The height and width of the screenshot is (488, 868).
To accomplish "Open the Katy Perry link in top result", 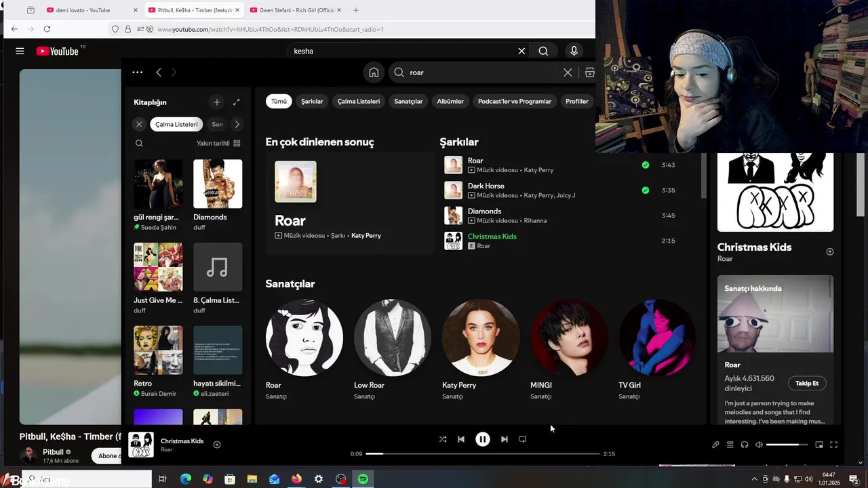I will click(x=366, y=235).
